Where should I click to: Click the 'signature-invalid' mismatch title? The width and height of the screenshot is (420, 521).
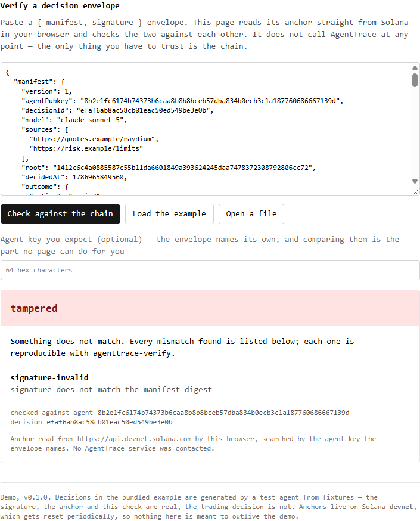tap(49, 378)
